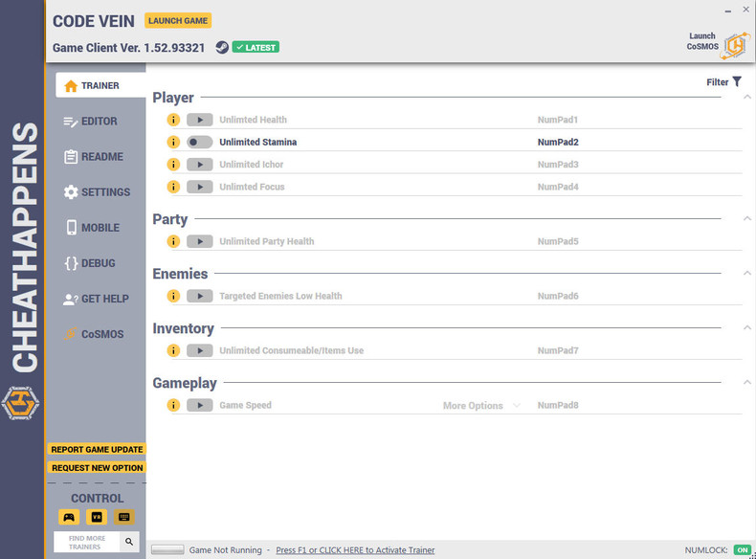Screen dimensions: 756x559
Task: Click the LATEST version badge
Action: click(x=256, y=47)
